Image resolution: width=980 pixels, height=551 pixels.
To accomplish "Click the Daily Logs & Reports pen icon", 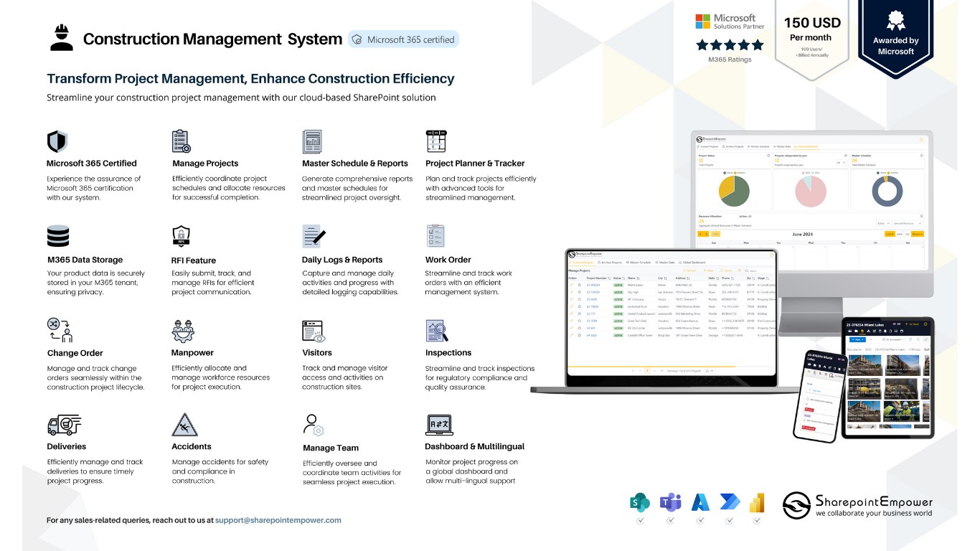I will tap(314, 236).
